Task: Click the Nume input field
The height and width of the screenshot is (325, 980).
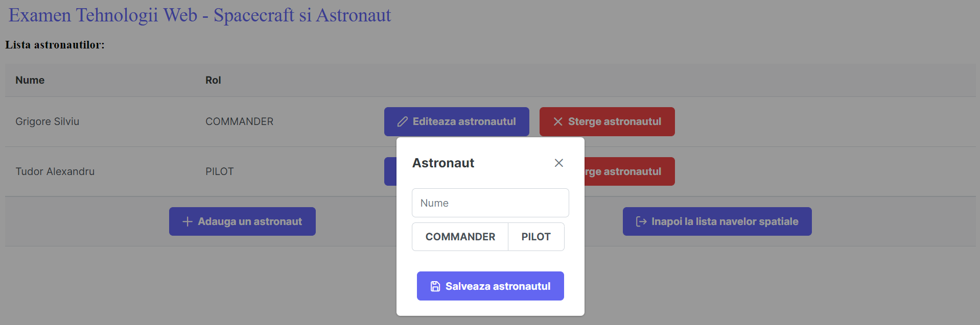Action: point(489,203)
